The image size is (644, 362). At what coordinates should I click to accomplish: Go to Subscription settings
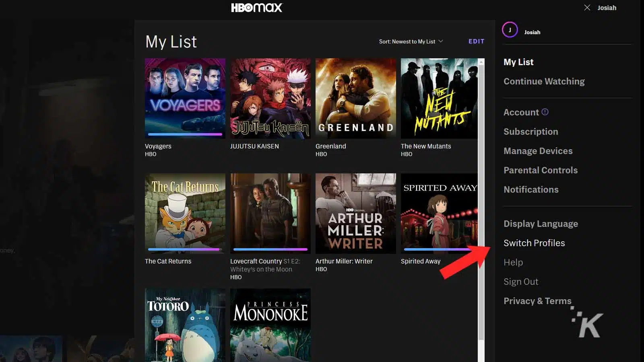pos(530,132)
